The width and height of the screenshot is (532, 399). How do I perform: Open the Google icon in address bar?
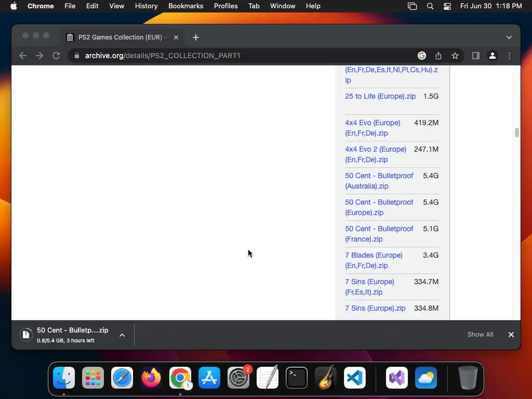(x=422, y=56)
